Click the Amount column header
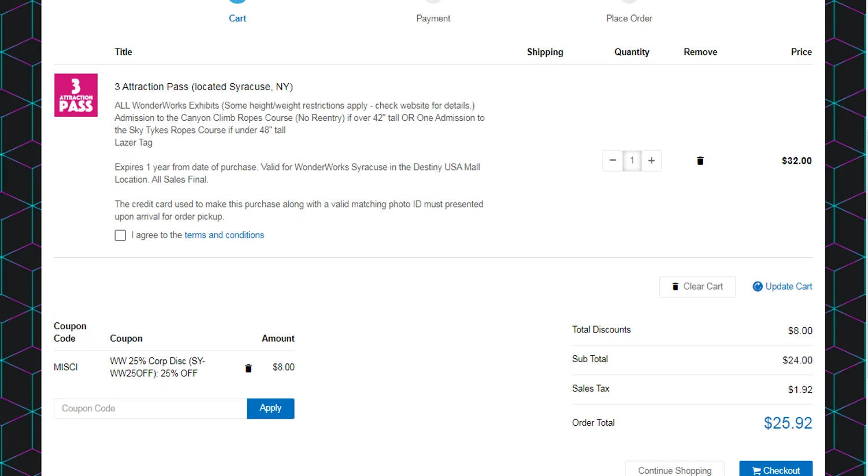868x476 pixels. click(x=278, y=338)
